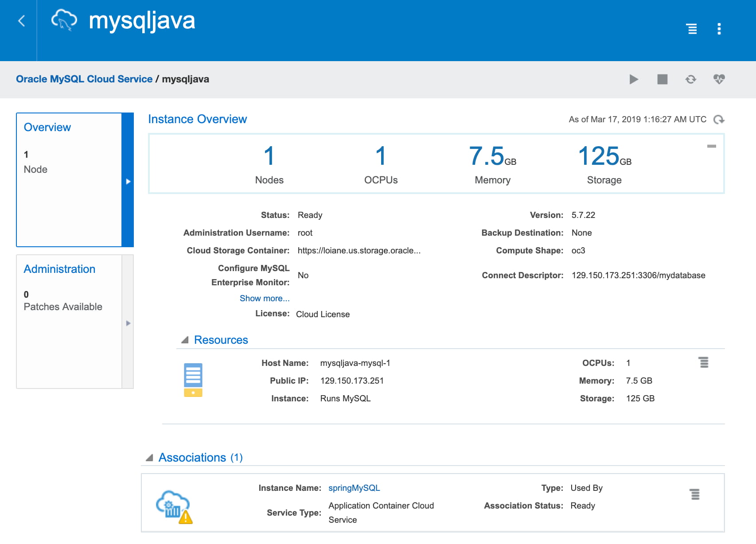Viewport: 756px width, 544px height.
Task: Click the OCPUs count in the summary
Action: point(381,164)
